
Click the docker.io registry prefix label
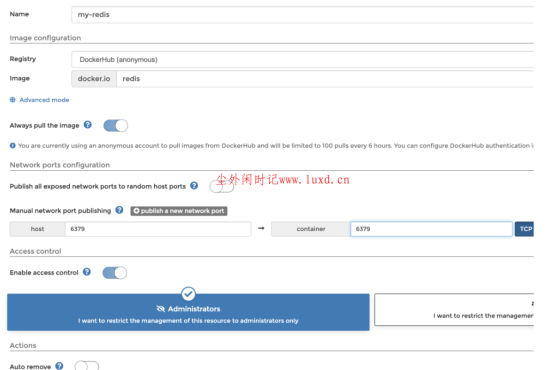94,78
